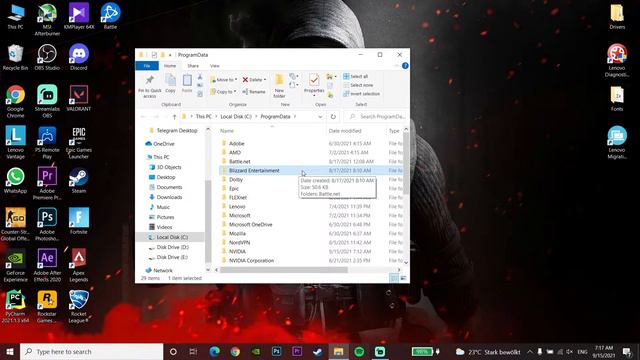
Task: Launch Adobe Premiere Pro desktop shortcut
Action: [x=47, y=183]
